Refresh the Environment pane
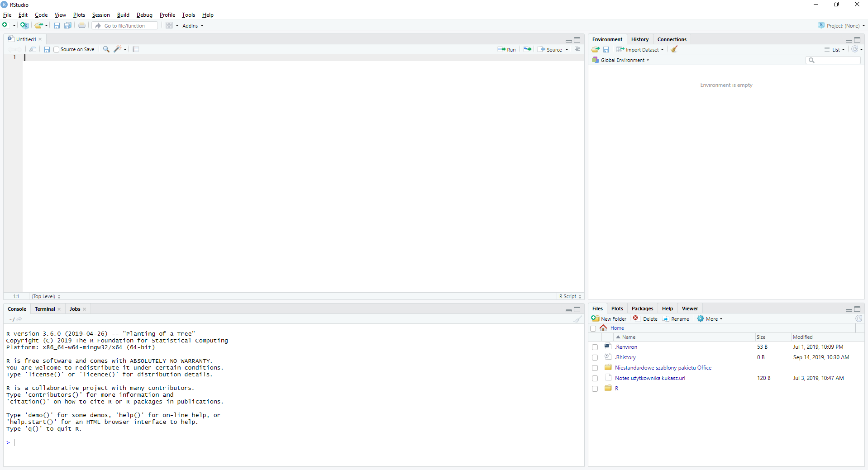Viewport: 868px width, 470px height. [x=854, y=49]
